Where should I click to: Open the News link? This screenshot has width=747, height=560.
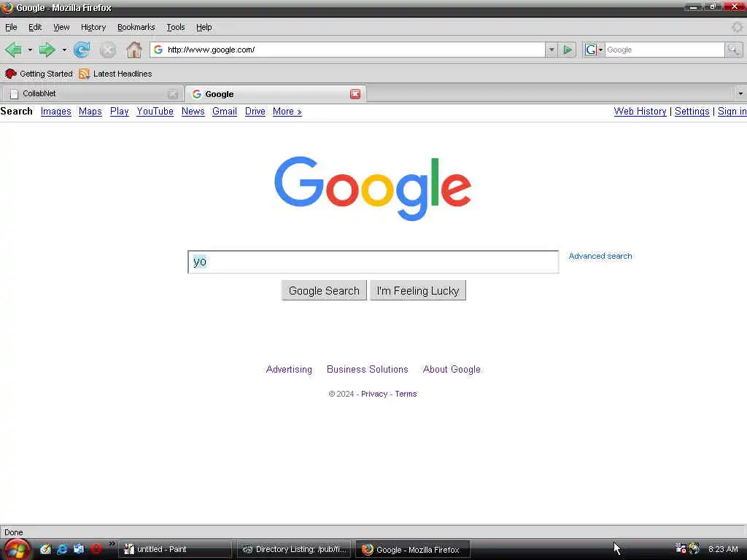click(x=193, y=112)
